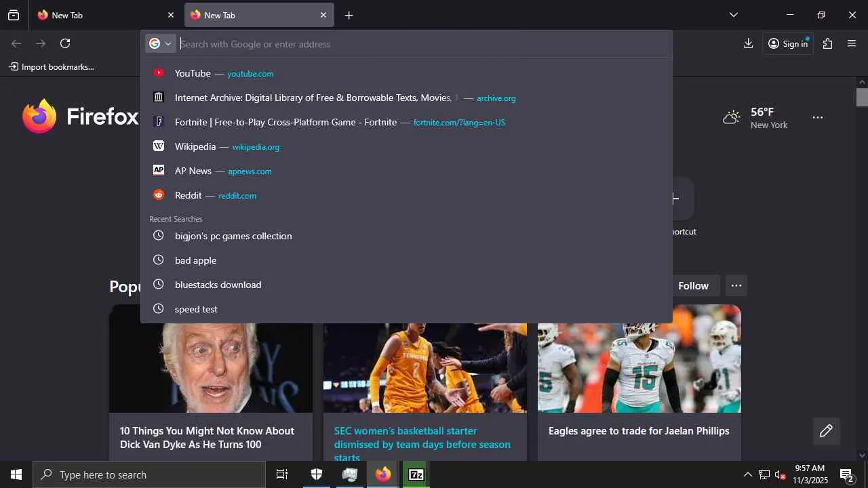Pick the Wikipedia suggestion

coord(406,146)
